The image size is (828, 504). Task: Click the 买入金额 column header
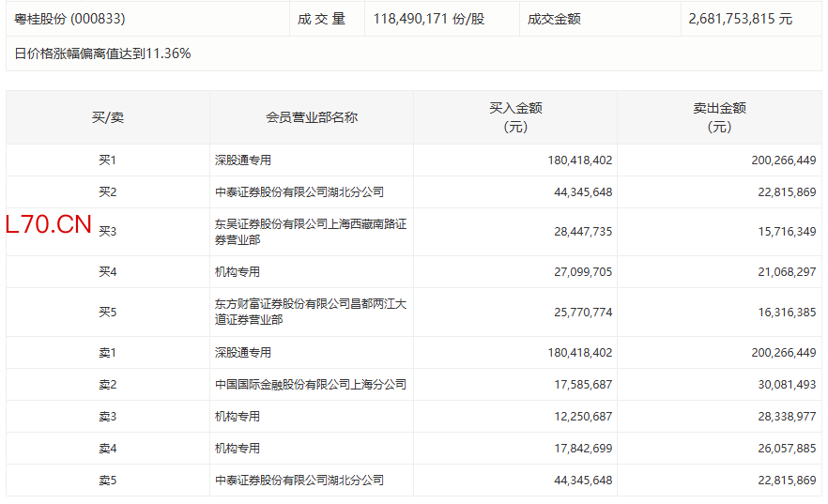click(x=515, y=117)
